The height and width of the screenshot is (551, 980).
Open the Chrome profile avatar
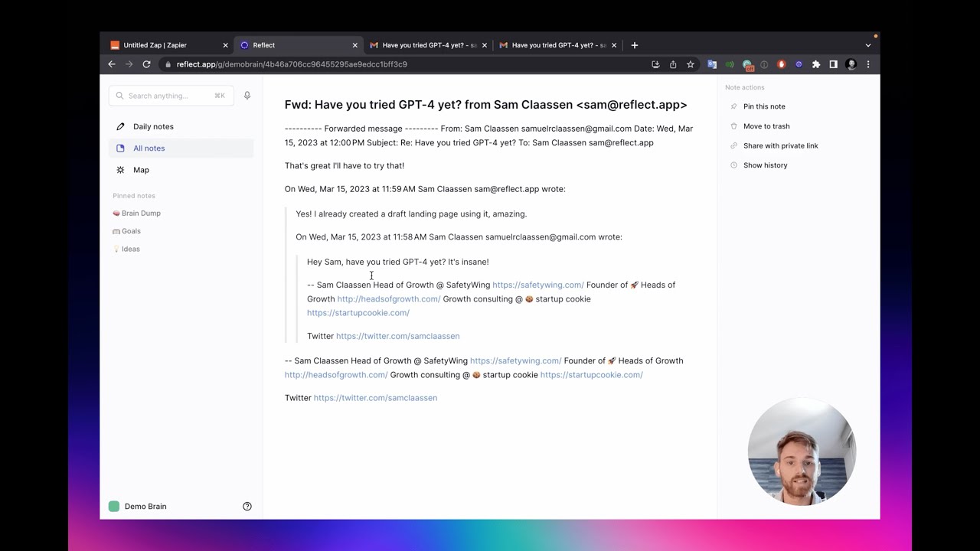[851, 64]
